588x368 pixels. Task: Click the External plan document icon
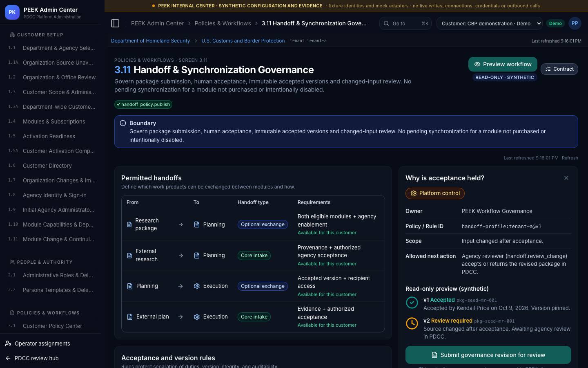(x=130, y=317)
